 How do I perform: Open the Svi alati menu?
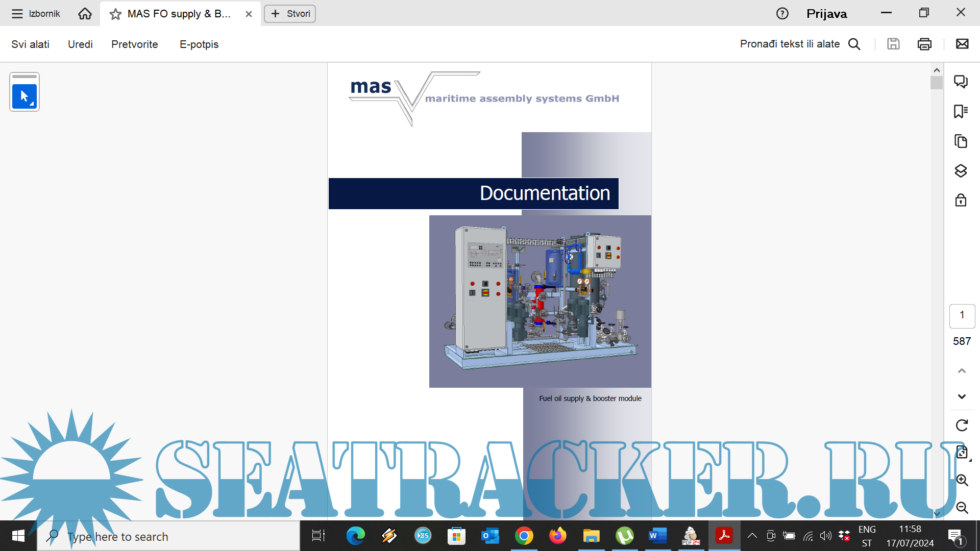[x=30, y=44]
